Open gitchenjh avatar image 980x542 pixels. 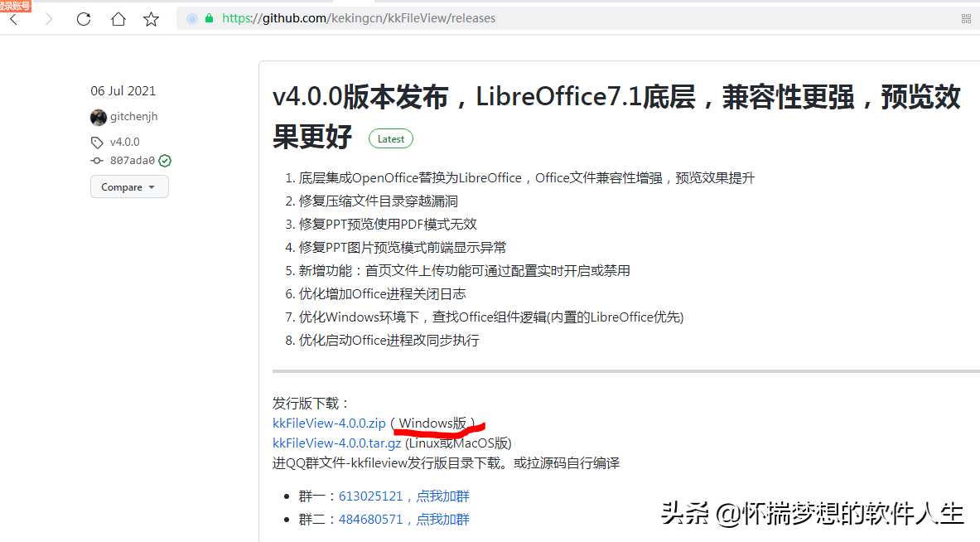98,117
